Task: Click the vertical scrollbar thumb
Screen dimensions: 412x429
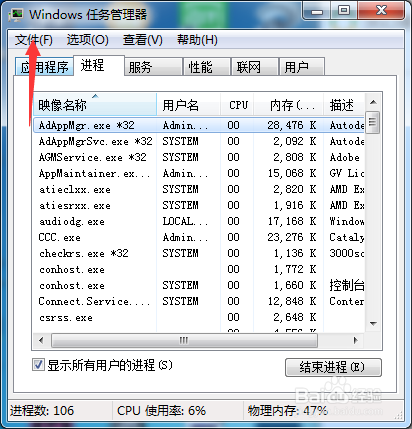Action: click(373, 122)
